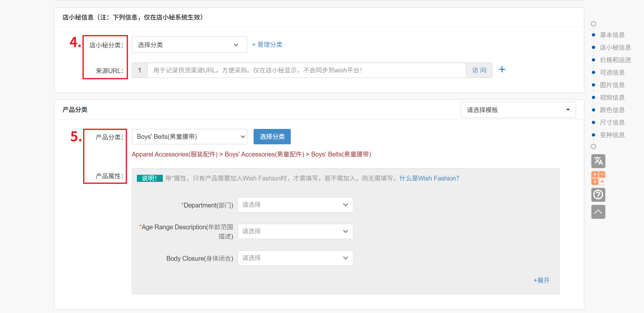Expand the Body Closure(身体闭合) dropdown
The image size is (644, 313).
295,258
